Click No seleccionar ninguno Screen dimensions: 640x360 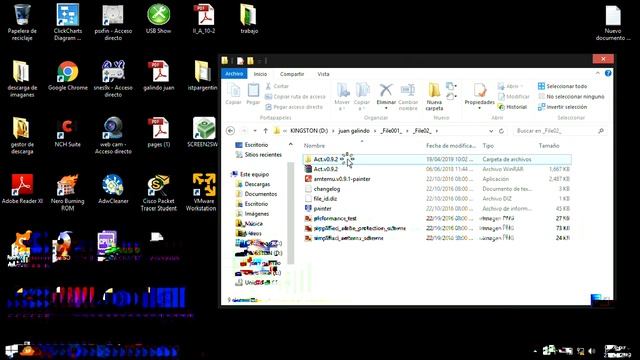571,96
